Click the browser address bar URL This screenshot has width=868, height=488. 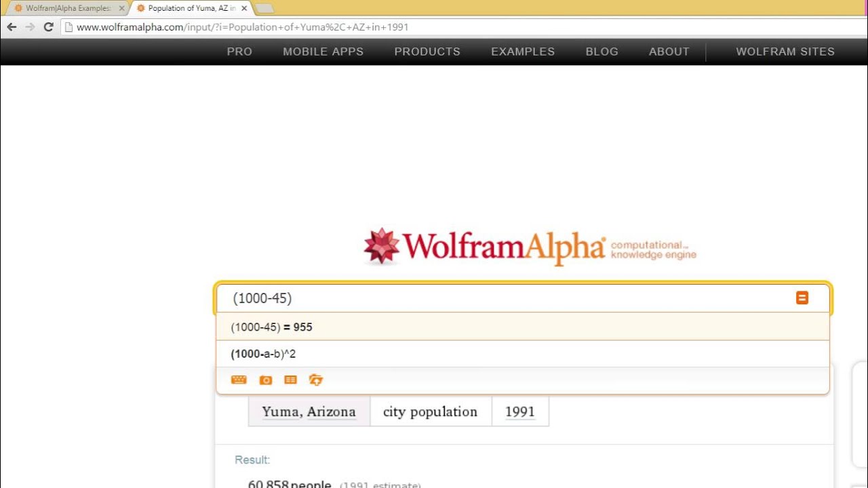click(243, 27)
